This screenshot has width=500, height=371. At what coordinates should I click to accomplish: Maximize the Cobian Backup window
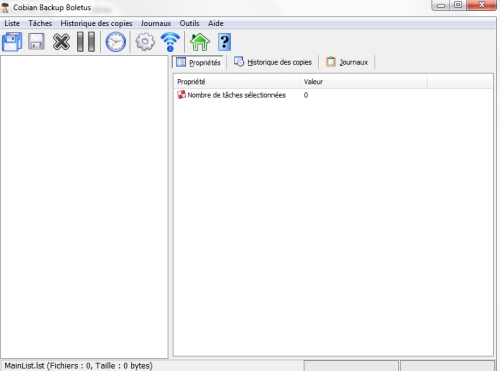click(x=458, y=5)
